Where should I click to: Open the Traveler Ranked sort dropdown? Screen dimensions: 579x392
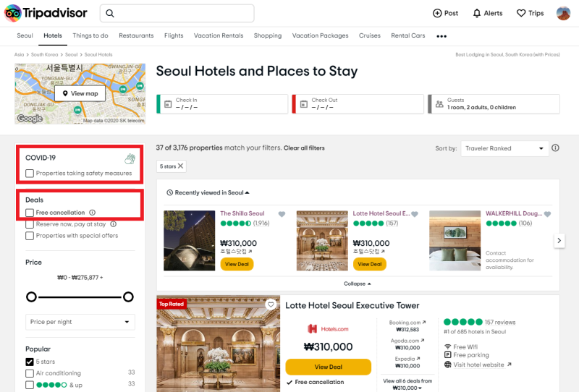tap(504, 148)
